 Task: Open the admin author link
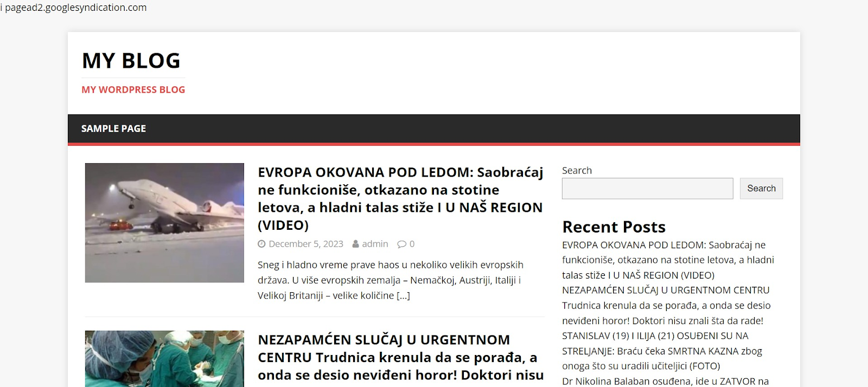(x=375, y=244)
